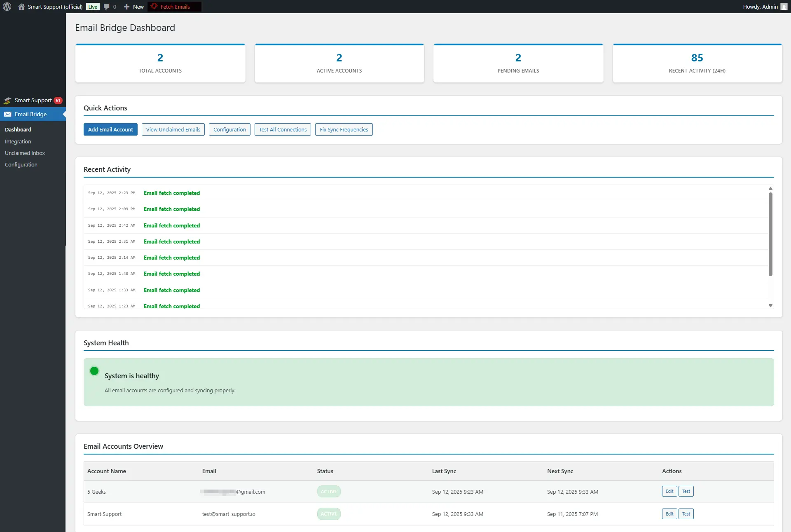The width and height of the screenshot is (791, 532).
Task: Click the Live status badge
Action: (x=93, y=7)
